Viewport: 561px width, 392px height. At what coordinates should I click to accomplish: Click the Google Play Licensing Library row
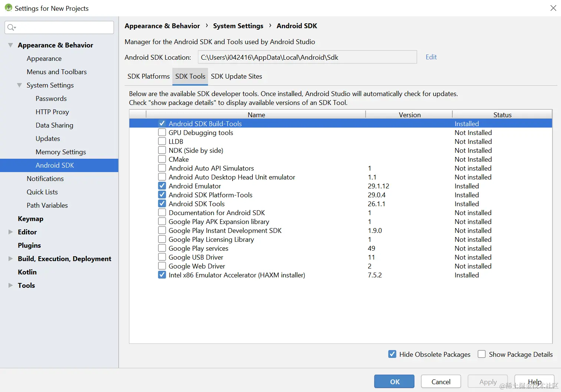341,239
